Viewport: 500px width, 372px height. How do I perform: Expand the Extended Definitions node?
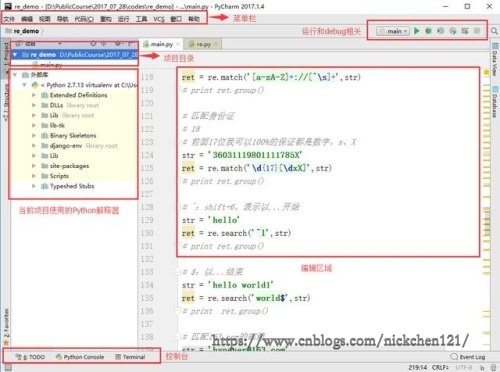point(34,95)
